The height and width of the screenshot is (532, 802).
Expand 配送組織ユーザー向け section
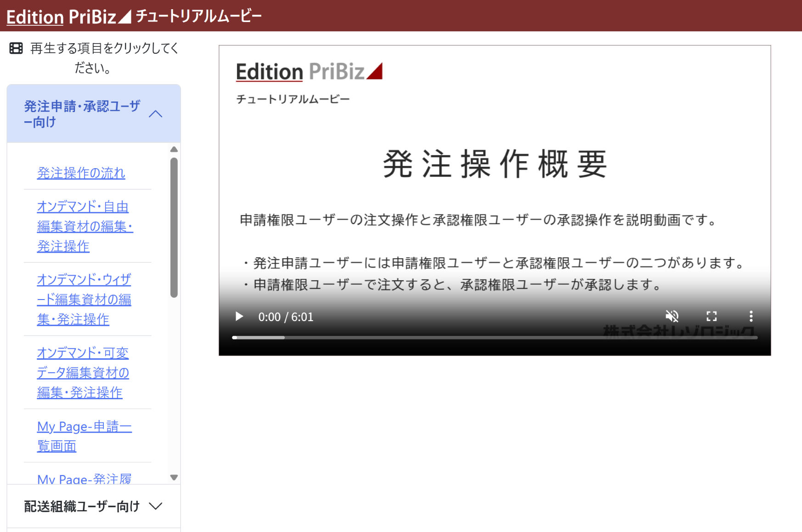click(94, 506)
